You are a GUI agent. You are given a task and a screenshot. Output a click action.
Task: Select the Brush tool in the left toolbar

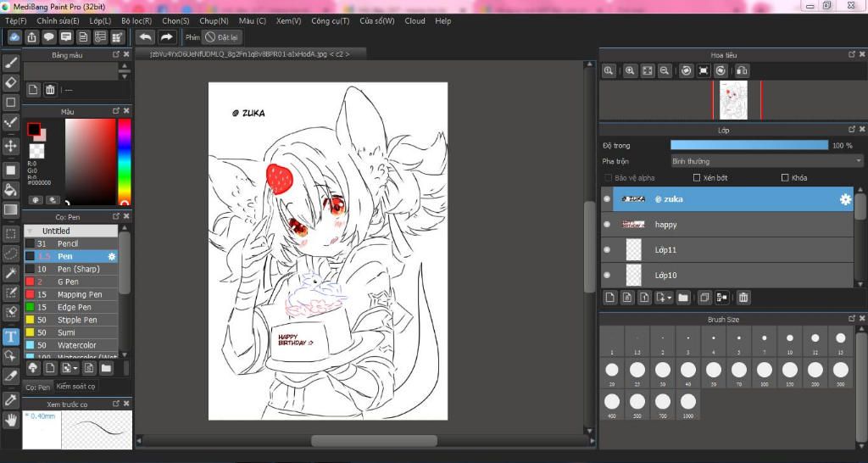point(10,63)
